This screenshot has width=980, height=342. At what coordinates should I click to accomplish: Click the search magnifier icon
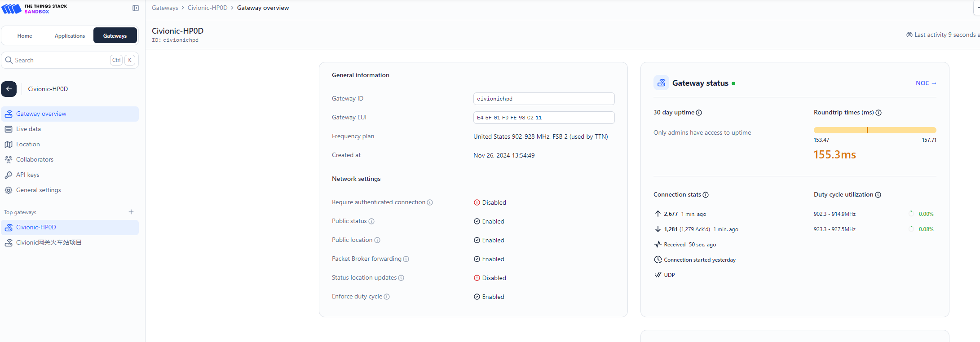pyautogui.click(x=9, y=60)
